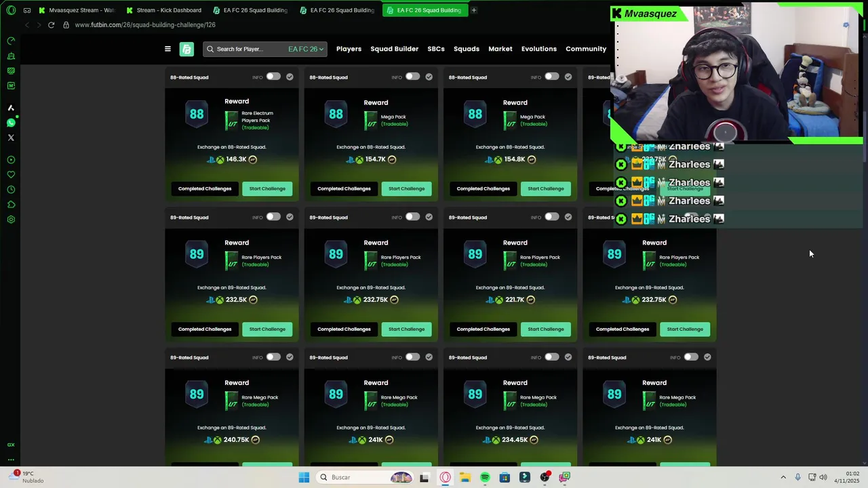Toggle INFO switch on 240.75K card
This screenshot has height=488, width=868.
point(273,357)
